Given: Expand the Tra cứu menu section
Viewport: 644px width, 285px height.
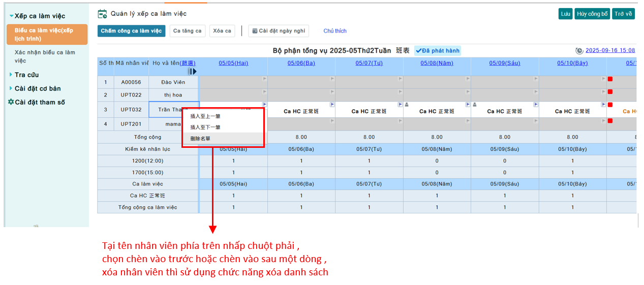Looking at the screenshot, I should click(11, 75).
